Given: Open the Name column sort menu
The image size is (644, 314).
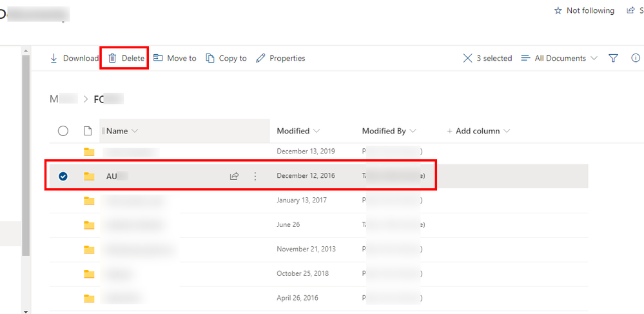Looking at the screenshot, I should coord(122,131).
